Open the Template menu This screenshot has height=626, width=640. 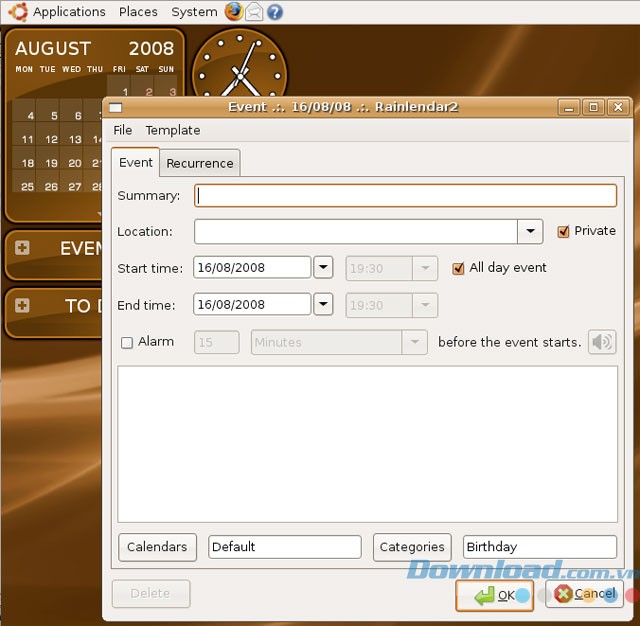coord(172,130)
